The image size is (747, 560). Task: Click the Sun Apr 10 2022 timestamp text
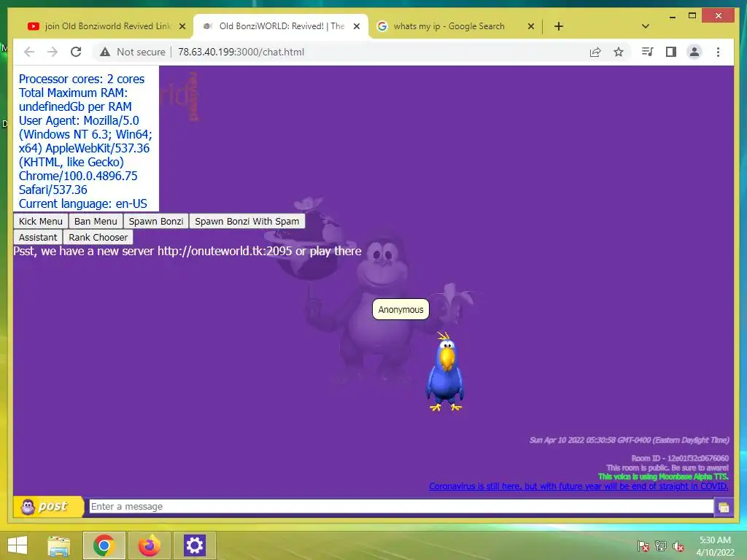tap(630, 440)
